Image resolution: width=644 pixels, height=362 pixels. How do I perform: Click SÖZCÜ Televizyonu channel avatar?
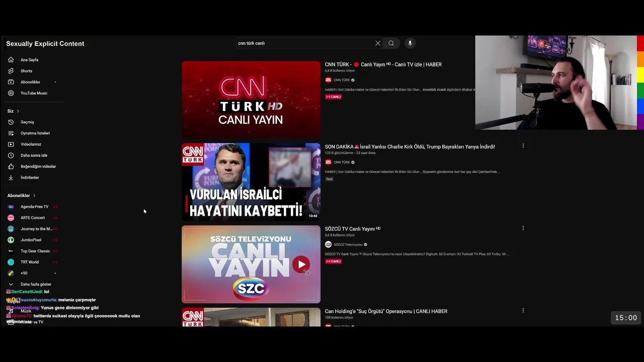328,244
